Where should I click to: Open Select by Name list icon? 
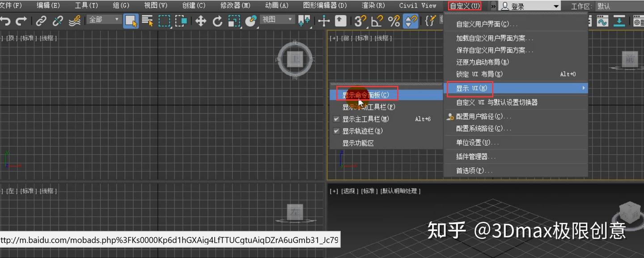click(148, 21)
